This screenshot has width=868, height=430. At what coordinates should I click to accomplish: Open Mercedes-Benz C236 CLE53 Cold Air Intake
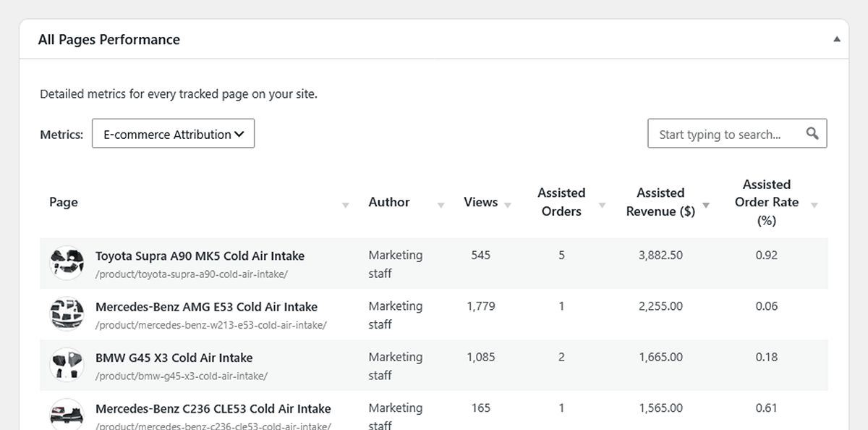pyautogui.click(x=213, y=408)
